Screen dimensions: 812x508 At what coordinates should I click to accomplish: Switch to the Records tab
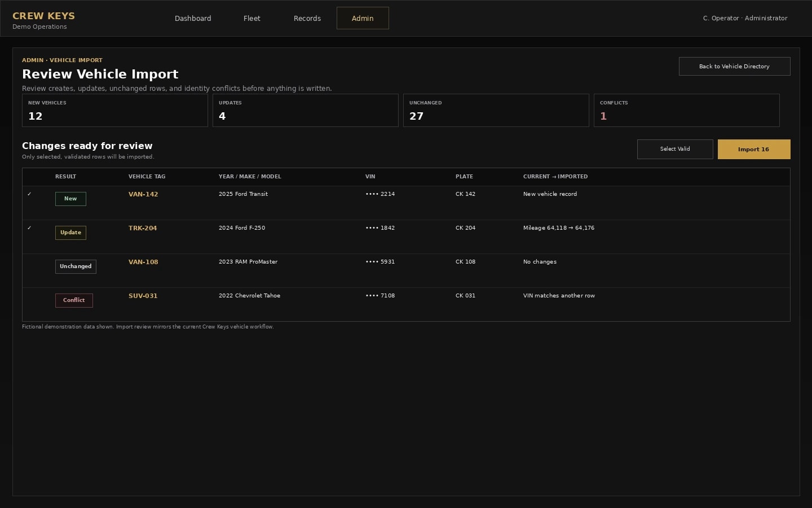click(307, 18)
